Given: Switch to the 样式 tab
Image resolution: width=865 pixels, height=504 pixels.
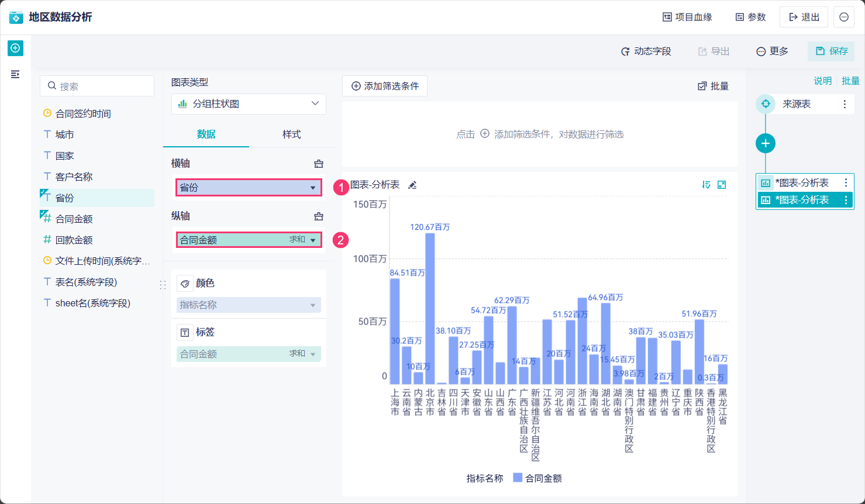Looking at the screenshot, I should tap(291, 134).
